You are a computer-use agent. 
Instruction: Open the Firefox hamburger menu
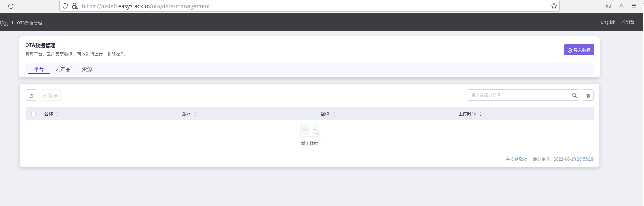(634, 6)
